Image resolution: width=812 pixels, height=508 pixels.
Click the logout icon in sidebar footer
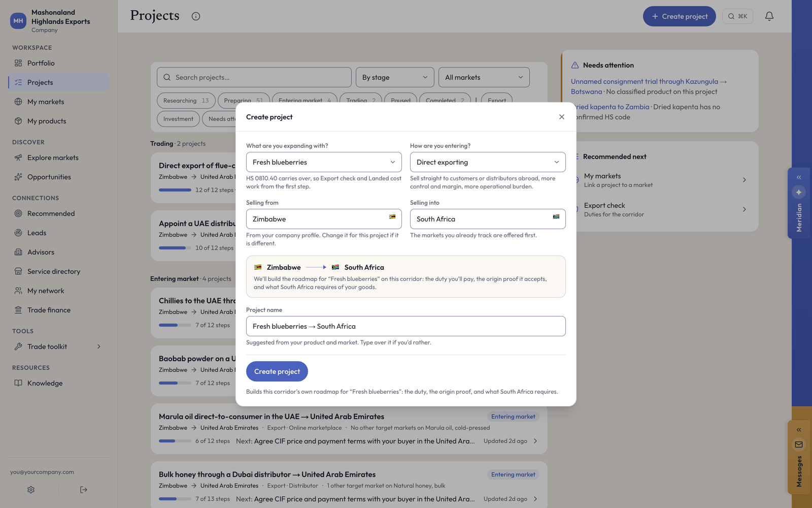coord(84,490)
